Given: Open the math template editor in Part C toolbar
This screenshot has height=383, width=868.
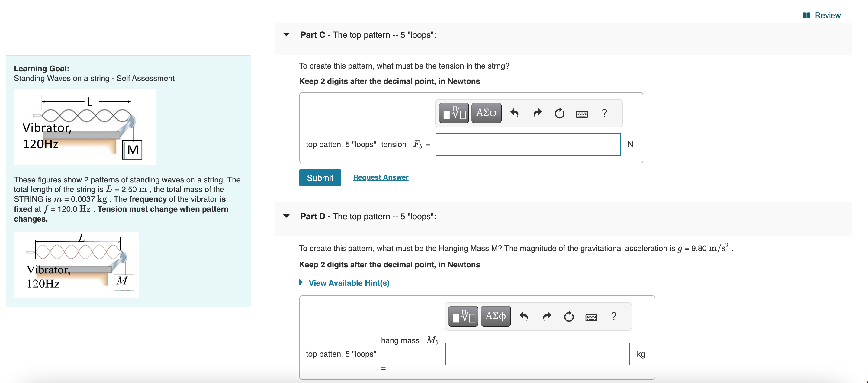Looking at the screenshot, I should click(453, 113).
